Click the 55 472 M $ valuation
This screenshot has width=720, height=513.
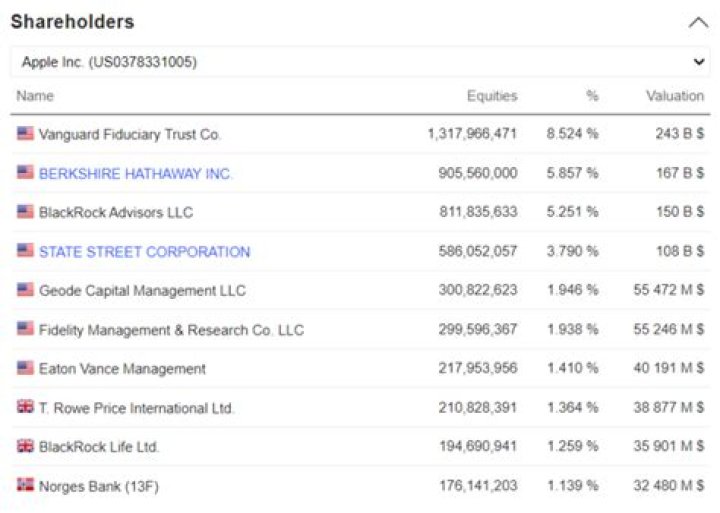669,290
